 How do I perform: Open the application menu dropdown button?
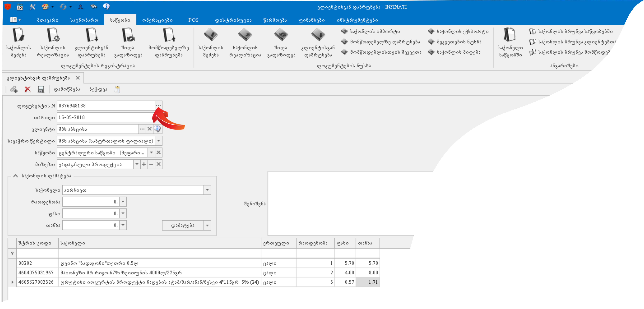pos(15,20)
